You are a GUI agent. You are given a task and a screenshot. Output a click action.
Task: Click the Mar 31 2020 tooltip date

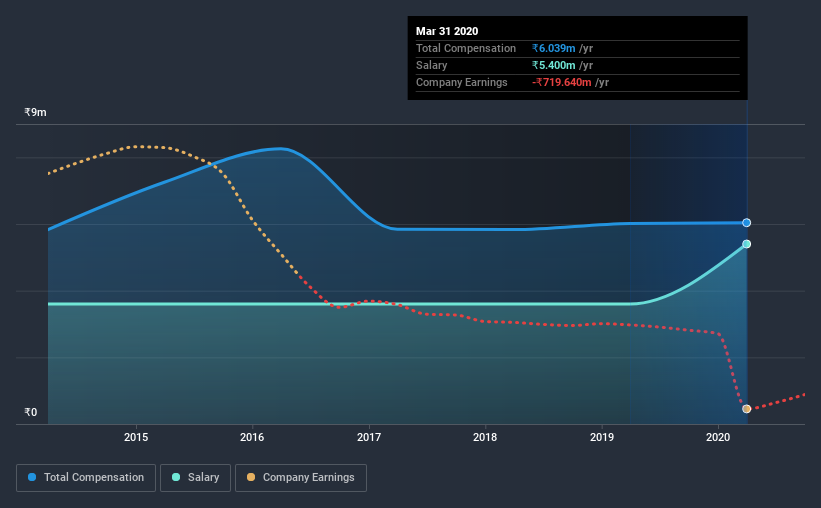pos(447,31)
